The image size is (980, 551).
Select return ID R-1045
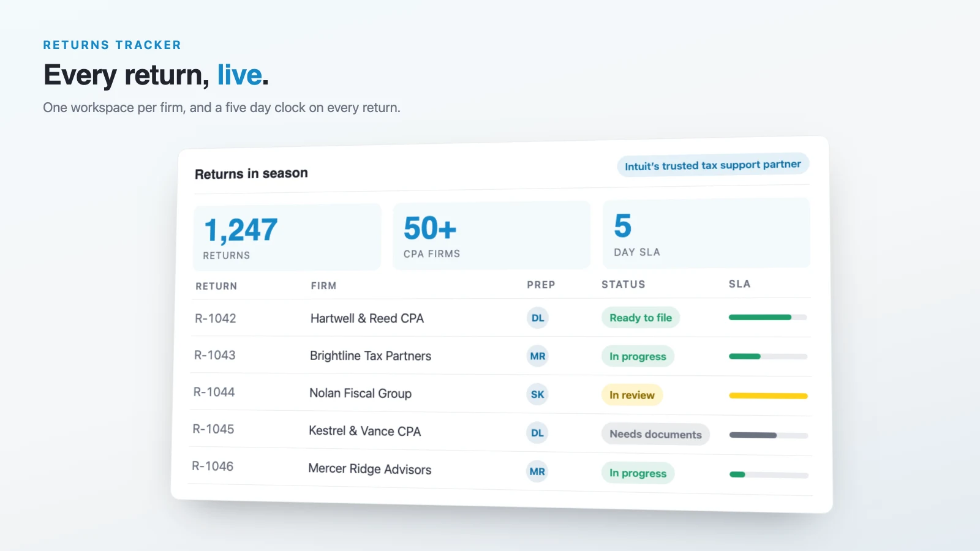214,429
